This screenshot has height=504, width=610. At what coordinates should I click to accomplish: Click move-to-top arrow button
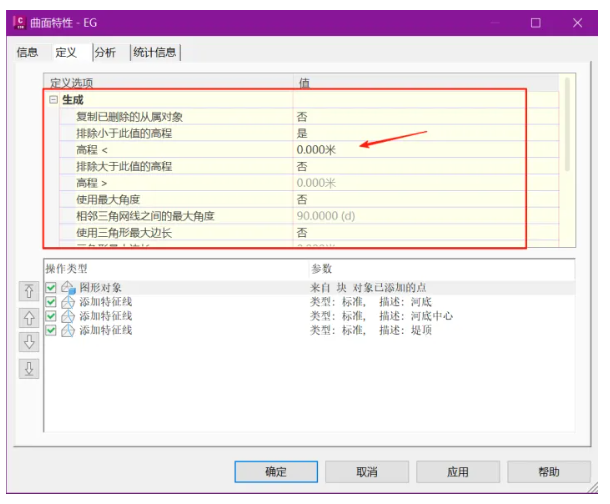pos(29,291)
